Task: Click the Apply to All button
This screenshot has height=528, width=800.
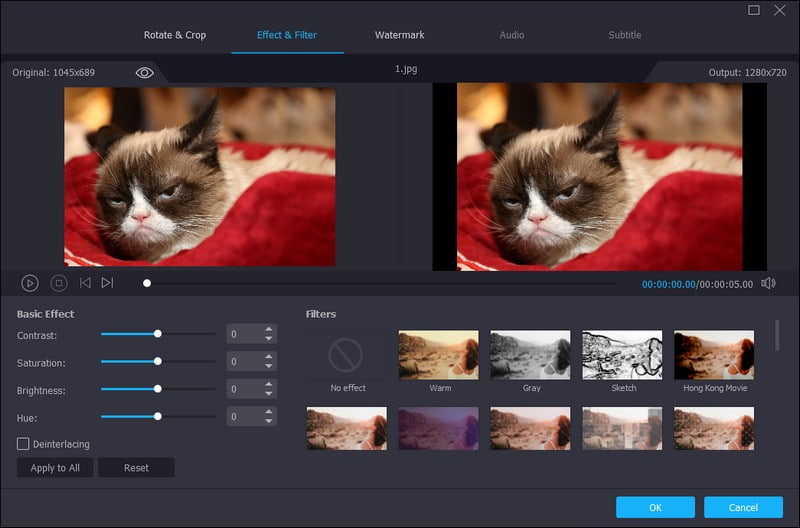Action: (x=55, y=468)
